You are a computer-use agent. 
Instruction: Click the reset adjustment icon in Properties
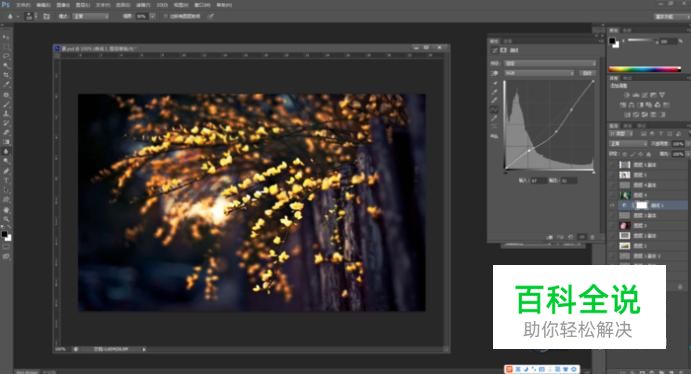(x=571, y=237)
